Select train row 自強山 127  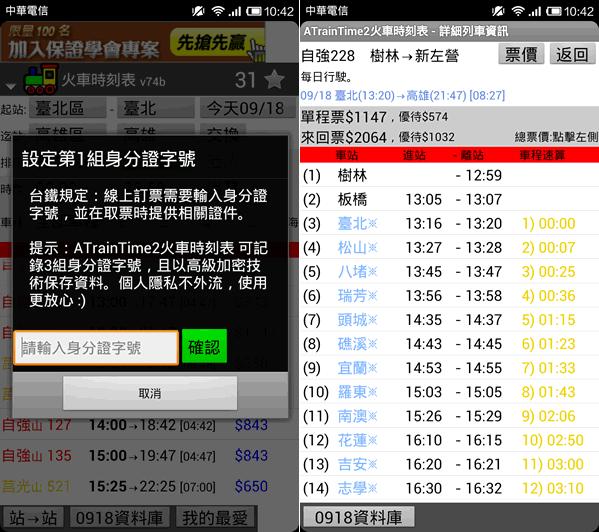click(149, 425)
